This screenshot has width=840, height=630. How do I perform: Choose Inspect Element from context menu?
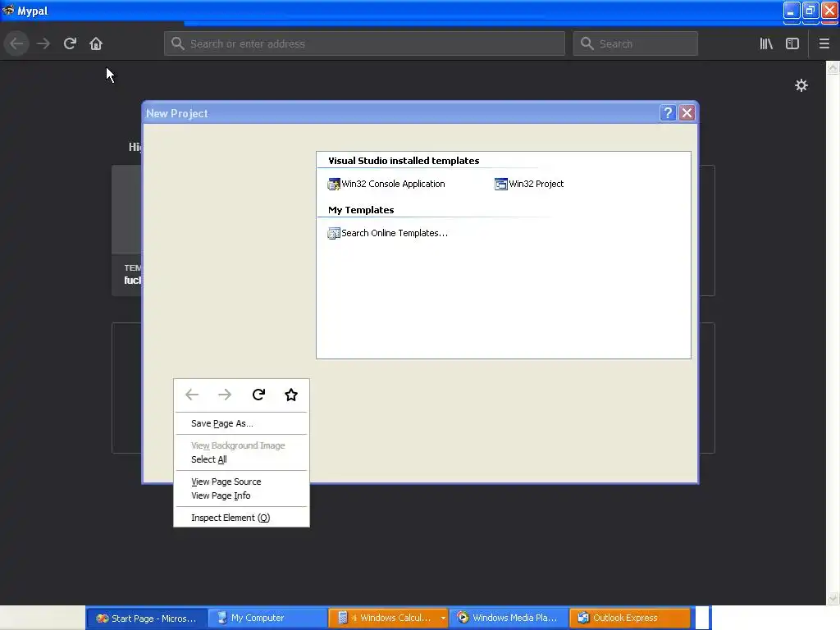coord(241,518)
